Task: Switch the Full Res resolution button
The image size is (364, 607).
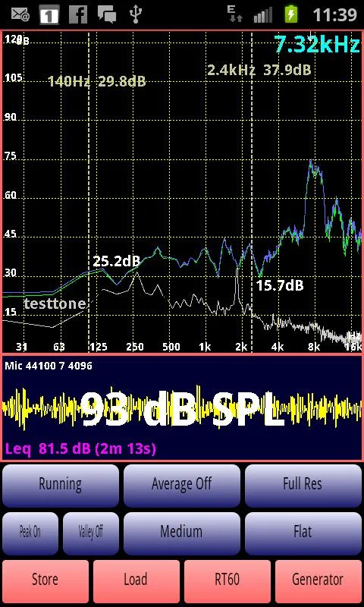Action: [303, 486]
